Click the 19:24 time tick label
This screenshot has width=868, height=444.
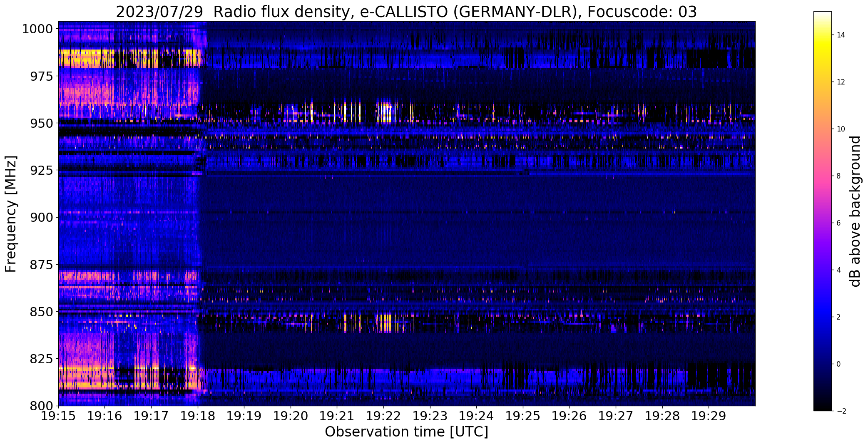coord(477,416)
